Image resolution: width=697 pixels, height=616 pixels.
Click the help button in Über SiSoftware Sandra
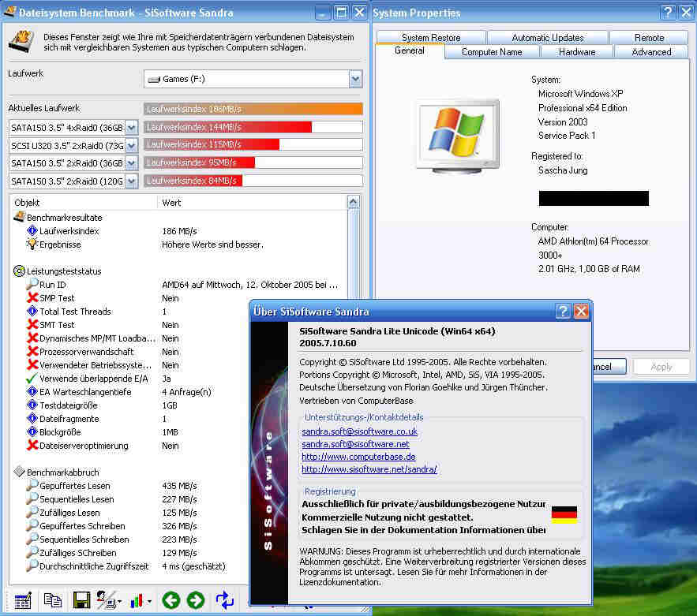563,312
